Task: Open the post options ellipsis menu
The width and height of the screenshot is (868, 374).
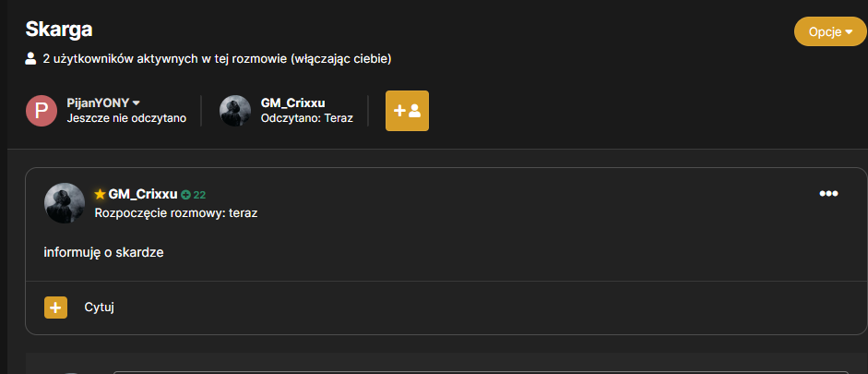Action: (828, 193)
